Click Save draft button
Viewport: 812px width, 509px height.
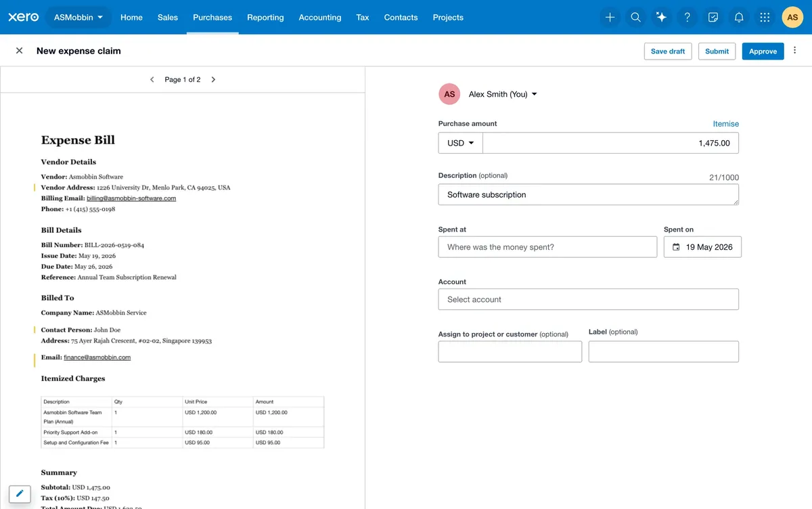click(x=668, y=51)
